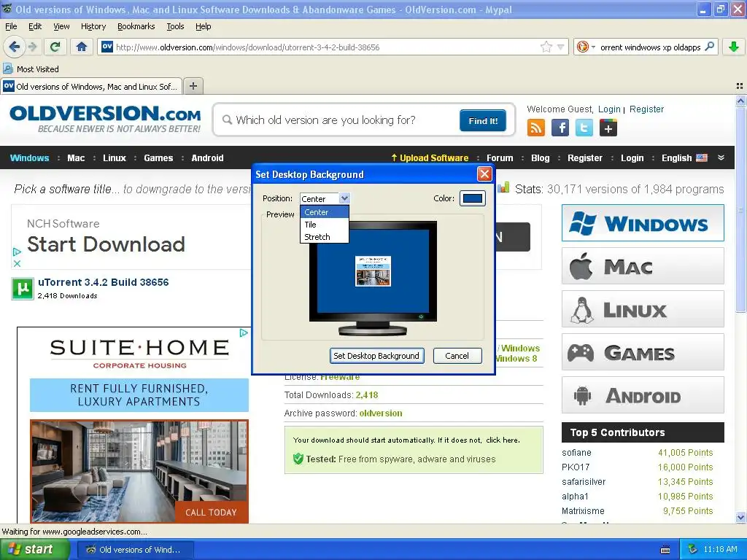Click the uTorrent green logo icon
The width and height of the screenshot is (747, 560).
23,289
